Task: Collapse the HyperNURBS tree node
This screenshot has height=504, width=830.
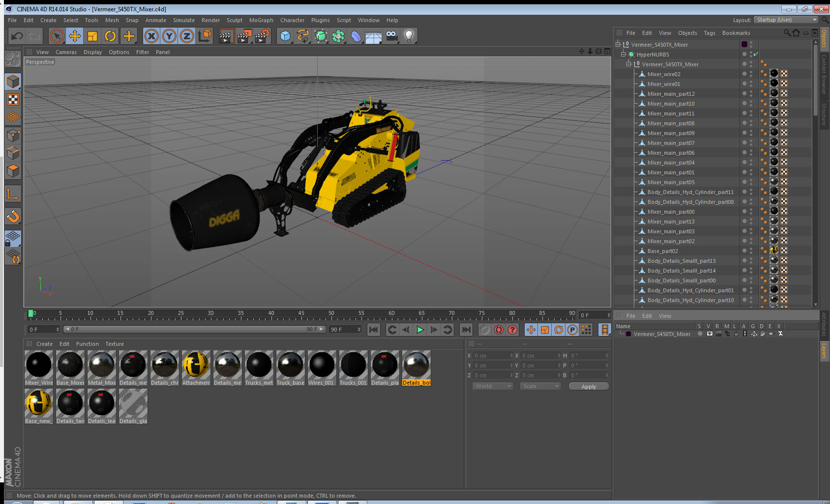Action: [x=623, y=54]
